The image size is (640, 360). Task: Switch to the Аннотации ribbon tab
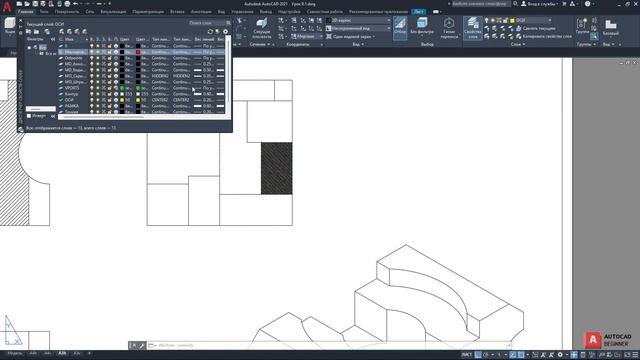point(201,12)
